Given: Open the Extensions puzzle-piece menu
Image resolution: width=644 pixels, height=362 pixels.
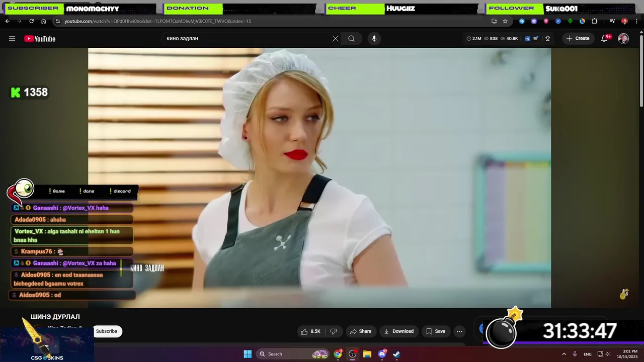Looking at the screenshot, I should click(x=594, y=21).
